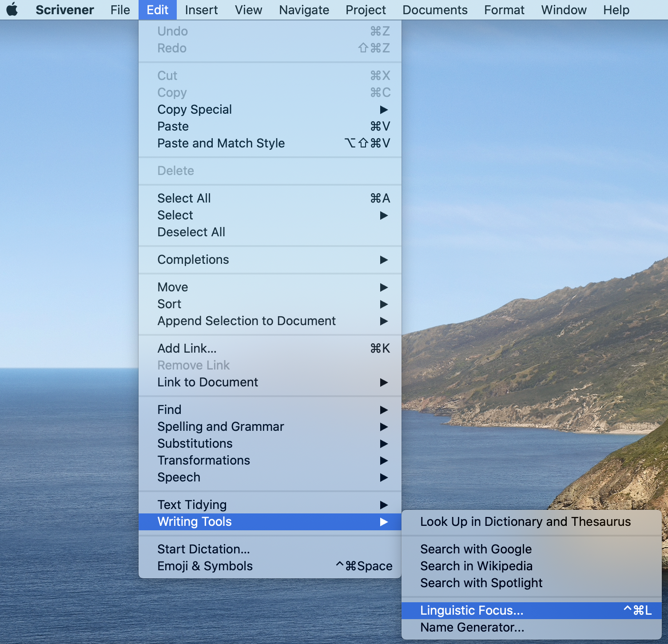Viewport: 668px width, 644px height.
Task: Open the Navigate menu
Action: point(304,10)
